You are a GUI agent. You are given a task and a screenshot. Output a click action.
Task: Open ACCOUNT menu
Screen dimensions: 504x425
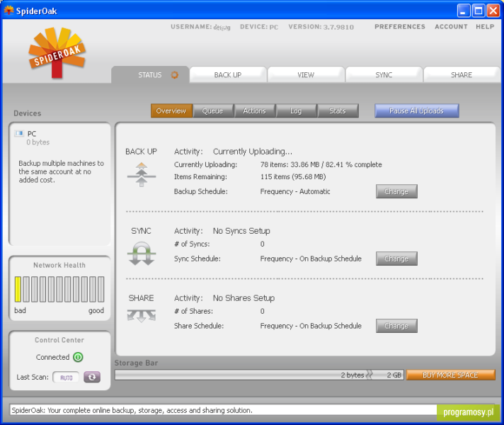point(452,27)
